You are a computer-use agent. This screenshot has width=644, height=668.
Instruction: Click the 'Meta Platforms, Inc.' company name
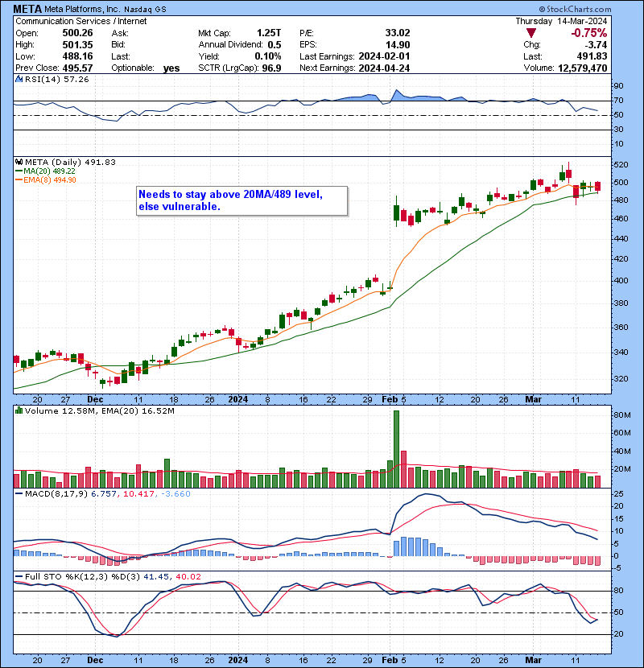82,9
